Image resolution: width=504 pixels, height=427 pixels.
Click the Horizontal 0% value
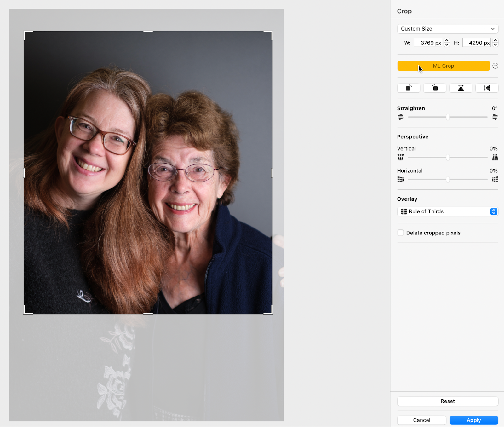493,171
